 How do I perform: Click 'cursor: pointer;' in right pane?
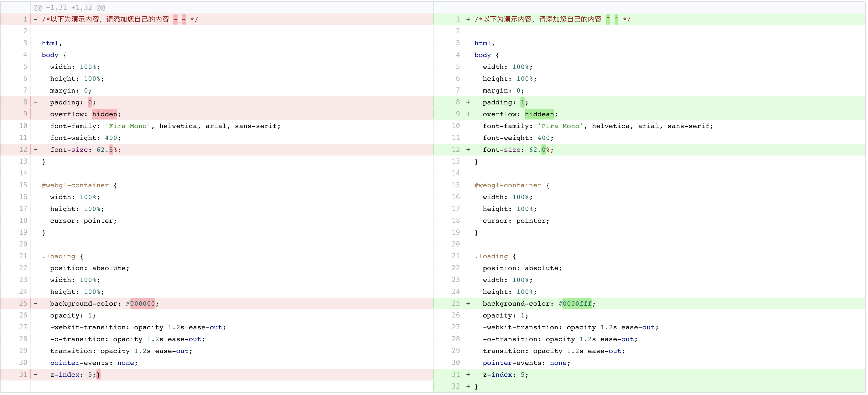click(516, 221)
